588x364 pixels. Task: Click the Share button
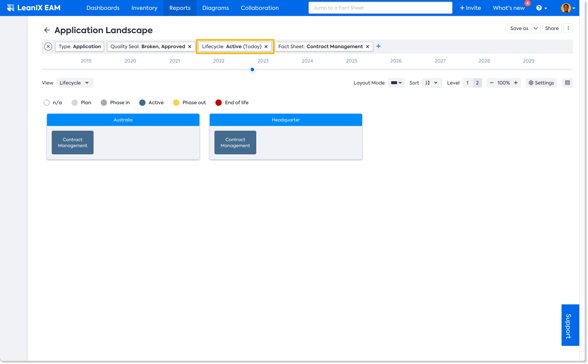click(x=552, y=28)
